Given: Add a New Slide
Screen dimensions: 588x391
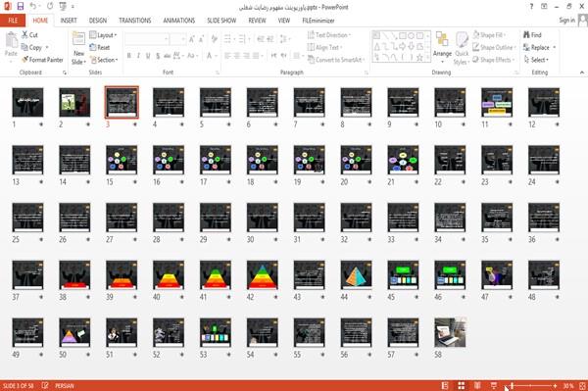Looking at the screenshot, I should click(x=78, y=48).
